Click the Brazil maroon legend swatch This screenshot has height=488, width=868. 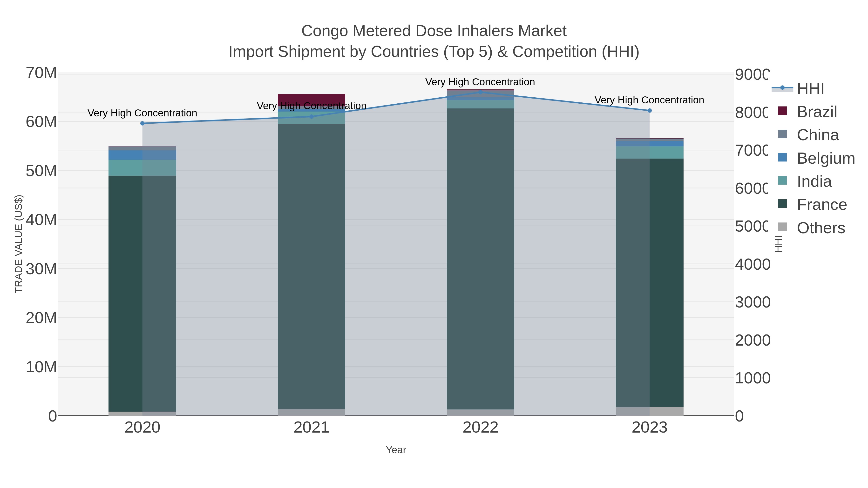(x=782, y=110)
